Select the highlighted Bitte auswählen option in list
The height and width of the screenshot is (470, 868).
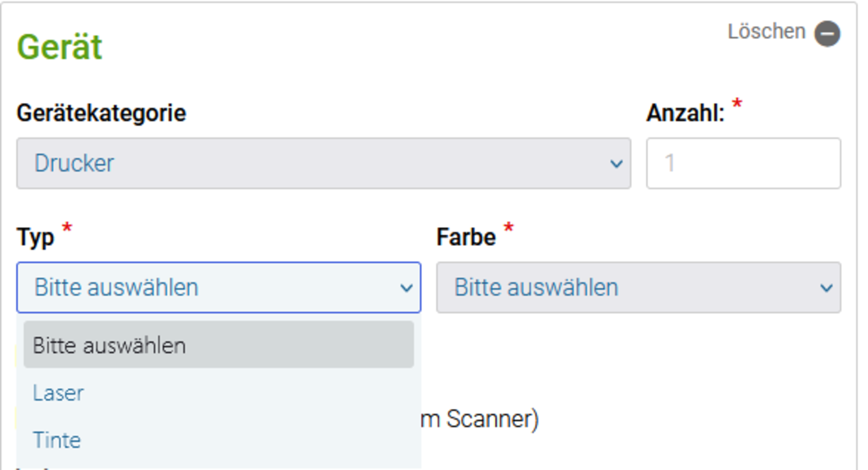pyautogui.click(x=218, y=344)
